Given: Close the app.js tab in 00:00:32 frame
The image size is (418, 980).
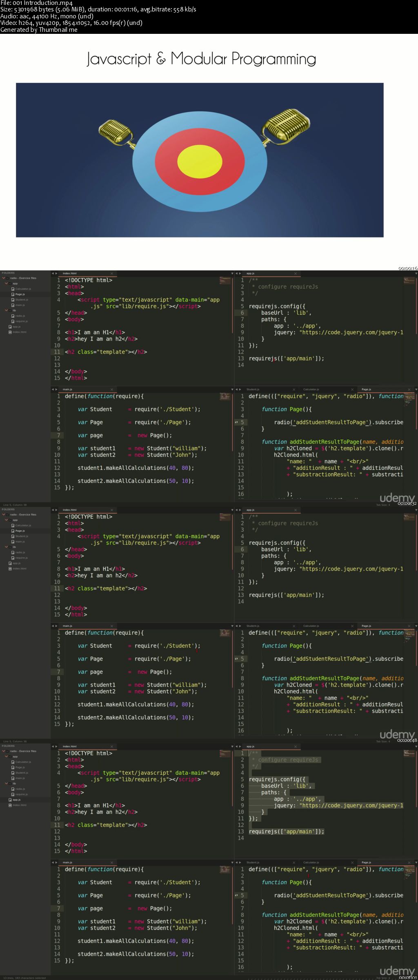Looking at the screenshot, I should pyautogui.click(x=296, y=274).
